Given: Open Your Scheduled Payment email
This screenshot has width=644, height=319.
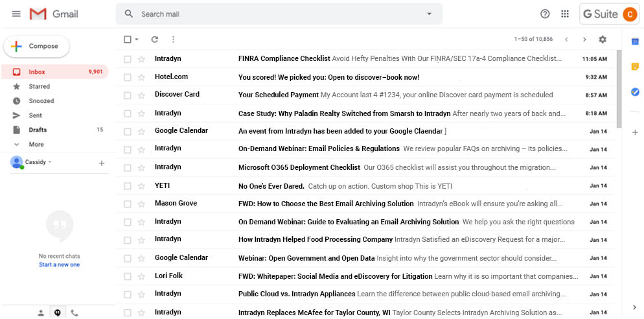Looking at the screenshot, I should 365,95.
